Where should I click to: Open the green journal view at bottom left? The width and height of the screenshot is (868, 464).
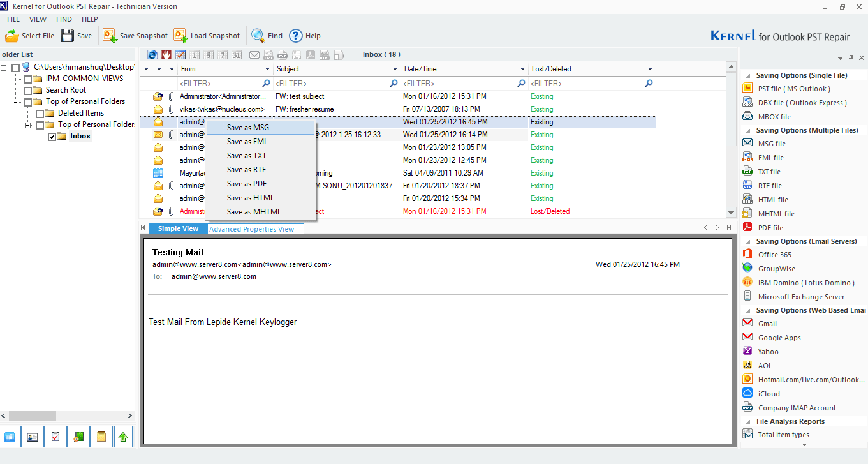tap(78, 437)
